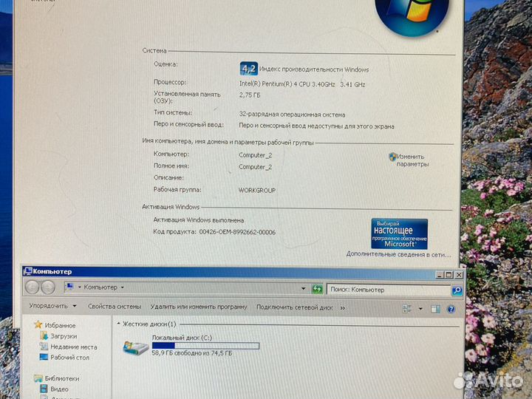Screen dimensions: 532x399
Task: Click Back arrow in Компьютер window
Action: click(33, 287)
